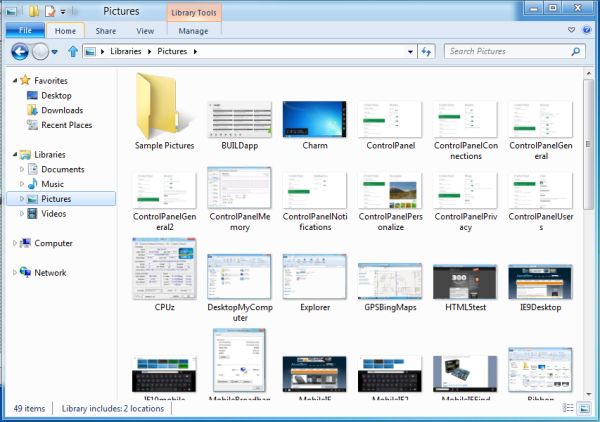The image size is (600, 422).
Task: Click the search magnifier icon
Action: click(576, 51)
